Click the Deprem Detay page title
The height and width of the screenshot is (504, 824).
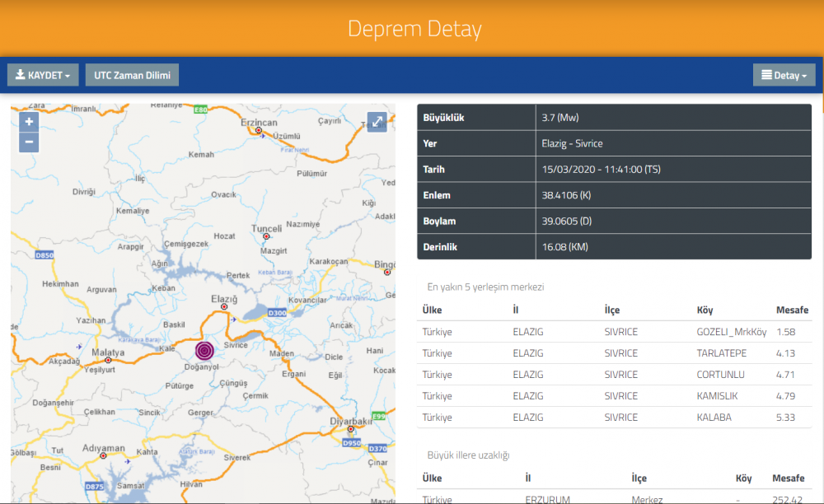tap(414, 29)
